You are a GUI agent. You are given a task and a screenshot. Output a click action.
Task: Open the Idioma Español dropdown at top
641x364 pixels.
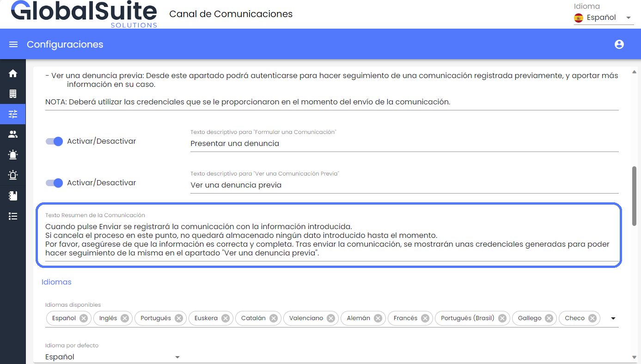tap(604, 18)
